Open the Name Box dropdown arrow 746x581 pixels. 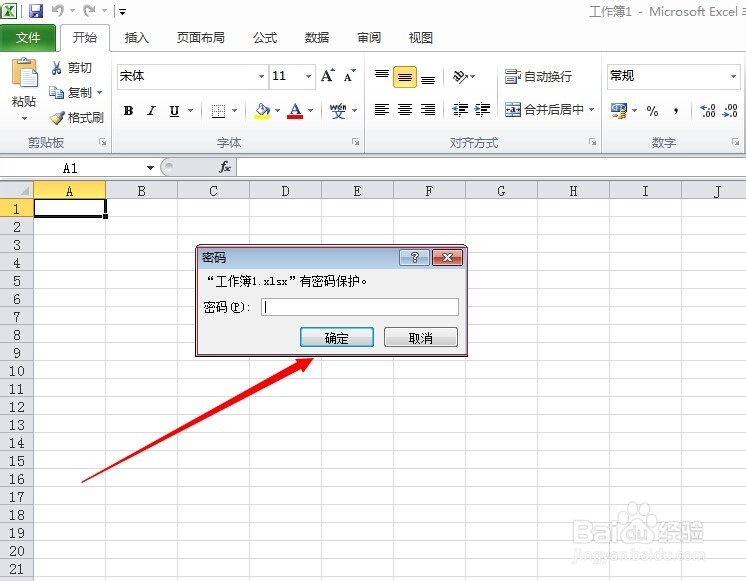pos(150,167)
